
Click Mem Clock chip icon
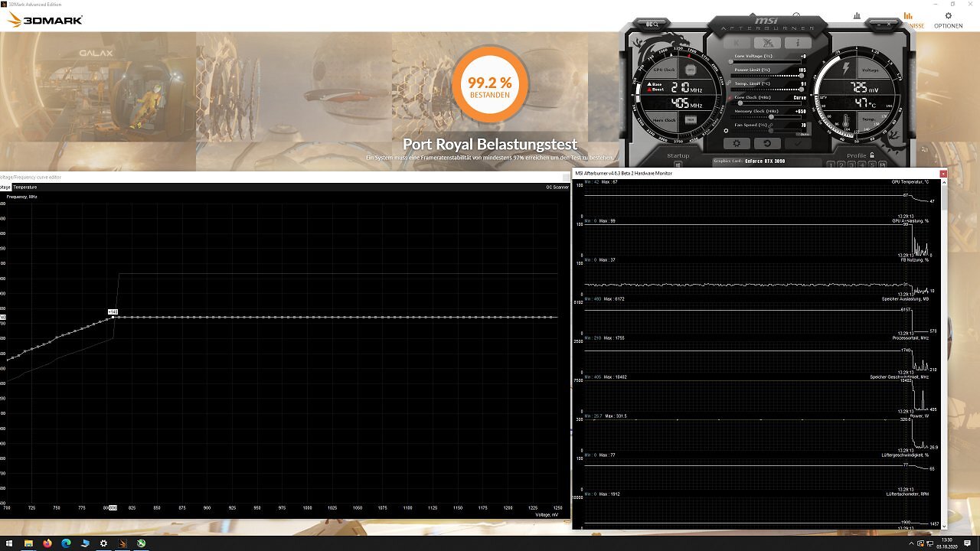(691, 120)
